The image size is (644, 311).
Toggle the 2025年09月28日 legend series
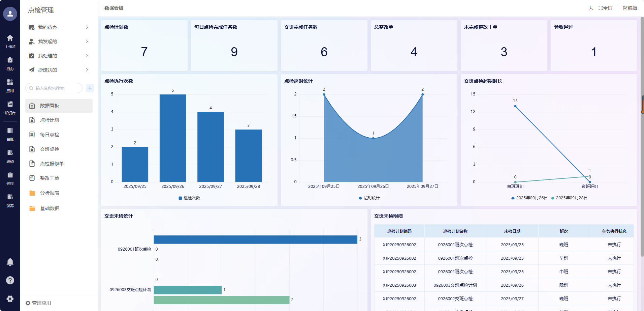[569, 198]
